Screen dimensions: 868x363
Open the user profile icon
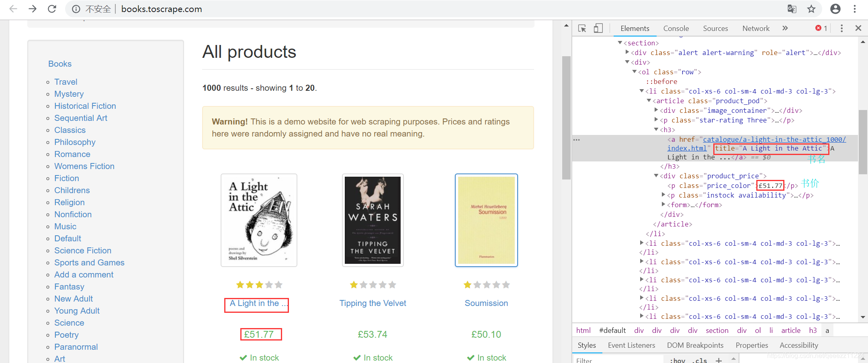click(x=835, y=9)
